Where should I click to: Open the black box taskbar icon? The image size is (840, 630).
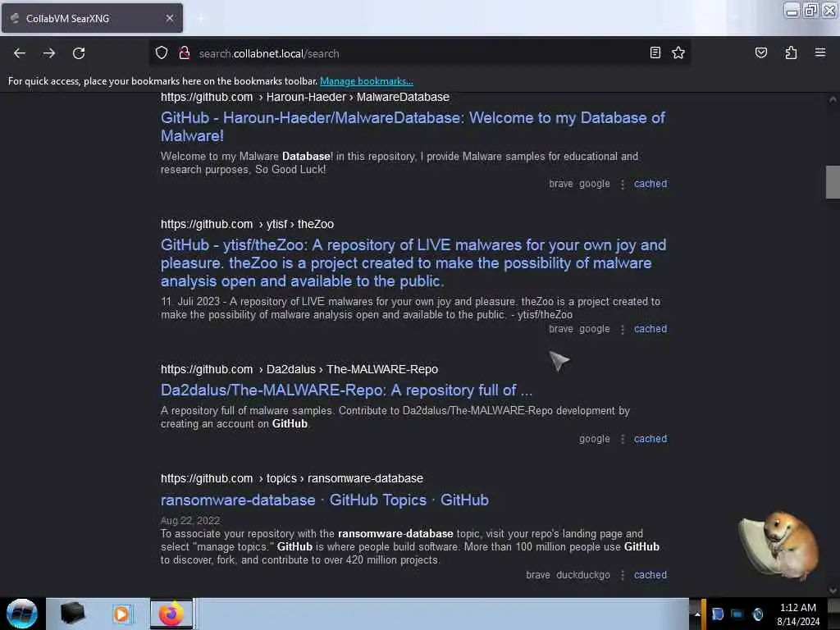(72, 614)
